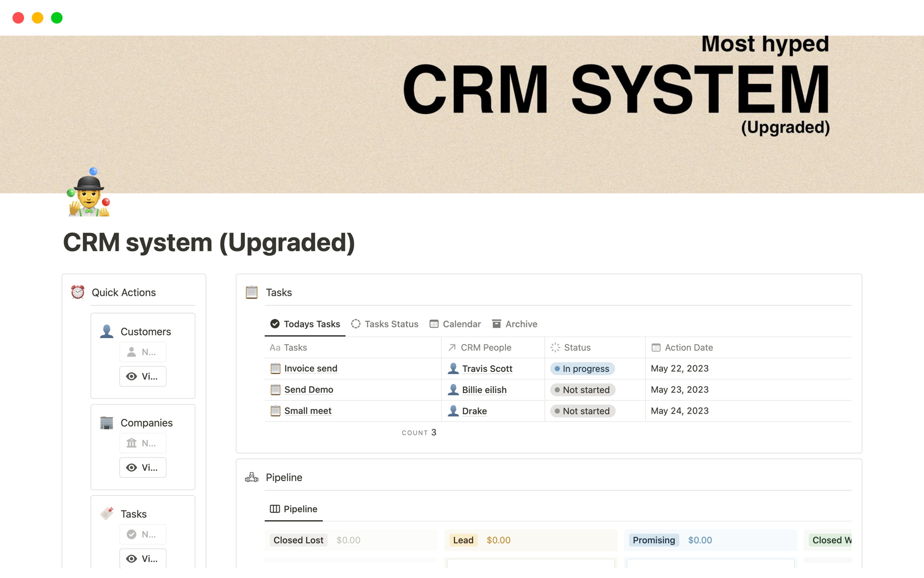
Task: Click the Promising pipeline stage tag
Action: coord(654,540)
